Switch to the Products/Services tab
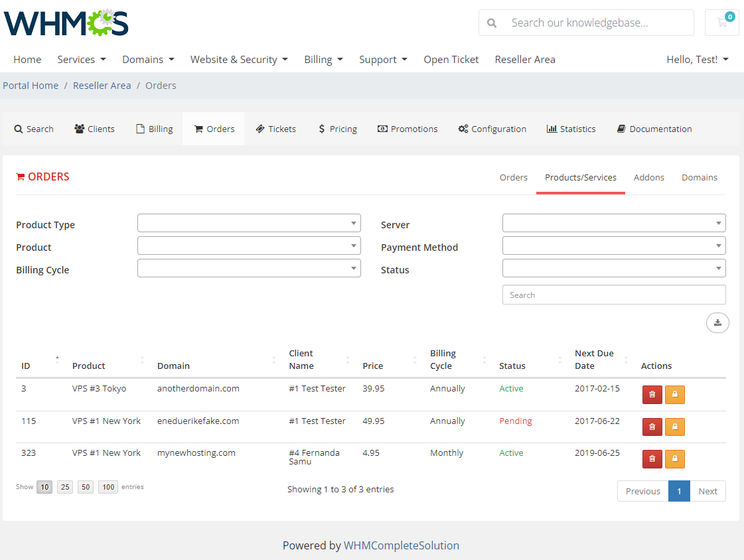This screenshot has height=560, width=744. pyautogui.click(x=580, y=177)
